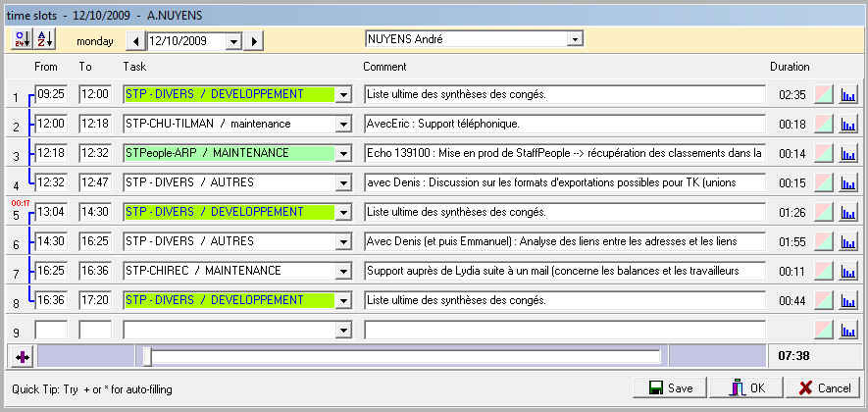This screenshot has height=412, width=868.
Task: Click the horizontal slider thumb at the bottom
Action: (146, 356)
